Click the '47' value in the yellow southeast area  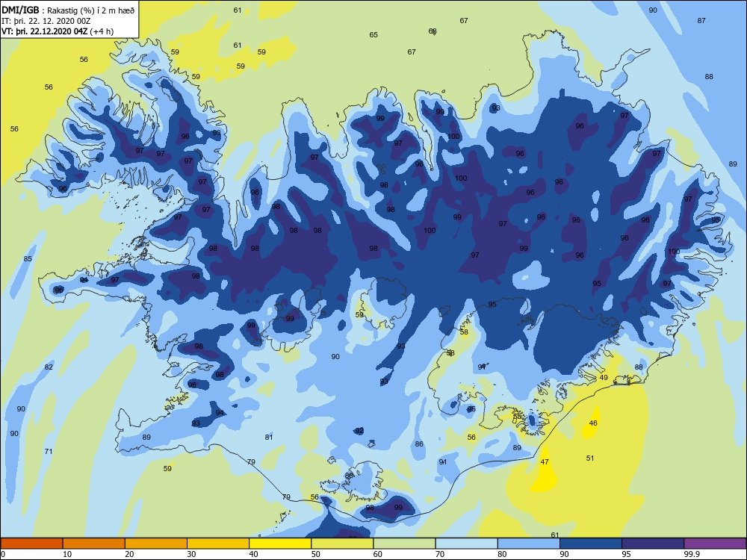(545, 462)
